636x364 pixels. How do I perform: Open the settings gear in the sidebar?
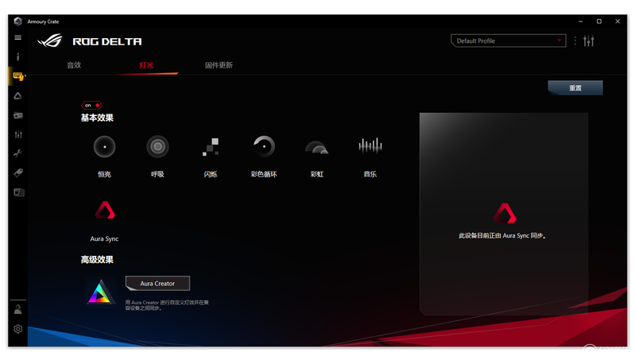pos(17,329)
